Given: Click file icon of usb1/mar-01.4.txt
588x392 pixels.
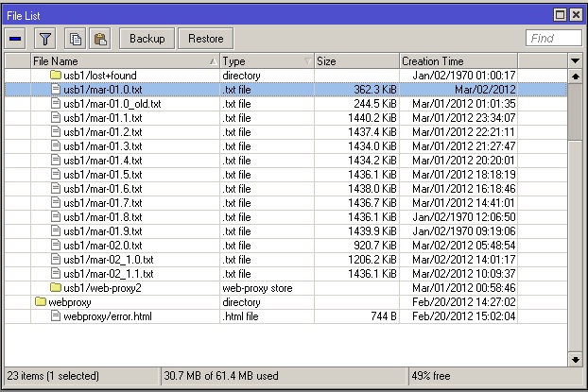Looking at the screenshot, I should 56,160.
